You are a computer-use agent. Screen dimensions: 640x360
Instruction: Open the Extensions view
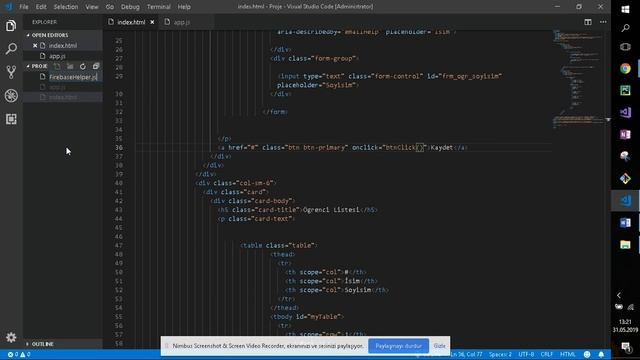[x=11, y=119]
